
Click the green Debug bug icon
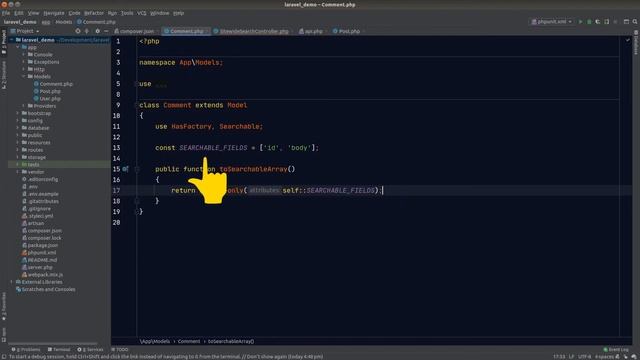[589, 22]
